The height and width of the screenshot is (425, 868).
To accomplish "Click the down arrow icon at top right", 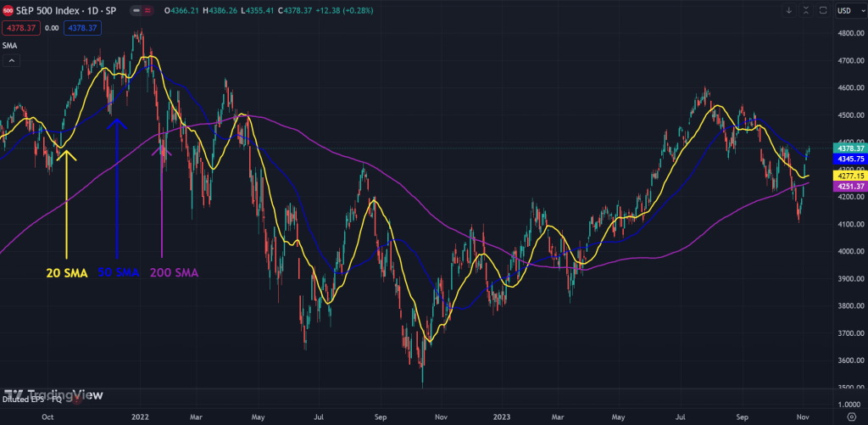I will [788, 10].
